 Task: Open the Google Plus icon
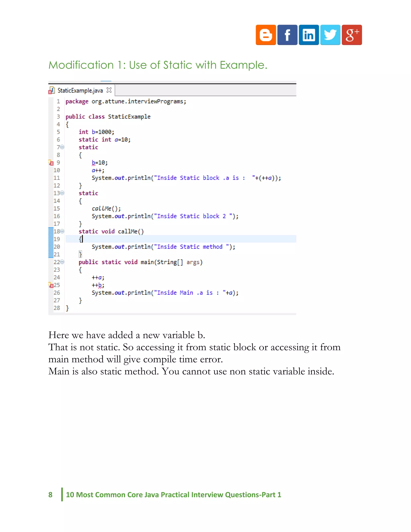(x=352, y=35)
